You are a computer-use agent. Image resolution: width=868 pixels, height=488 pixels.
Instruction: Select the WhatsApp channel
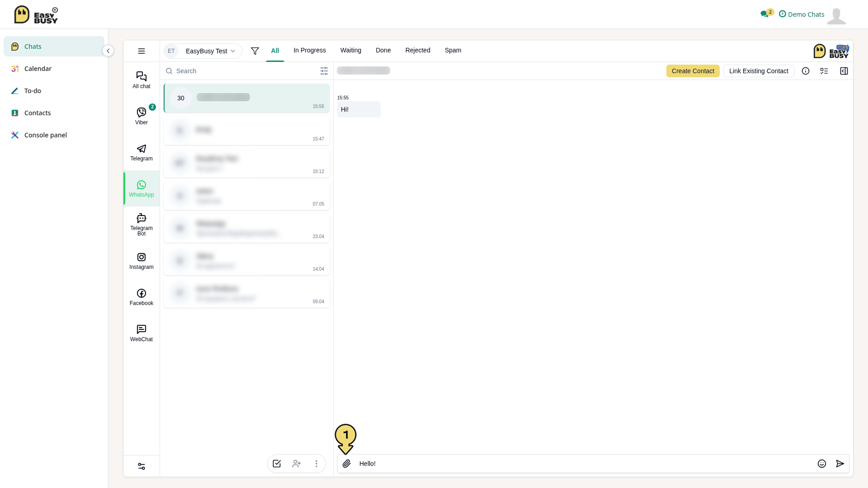142,188
